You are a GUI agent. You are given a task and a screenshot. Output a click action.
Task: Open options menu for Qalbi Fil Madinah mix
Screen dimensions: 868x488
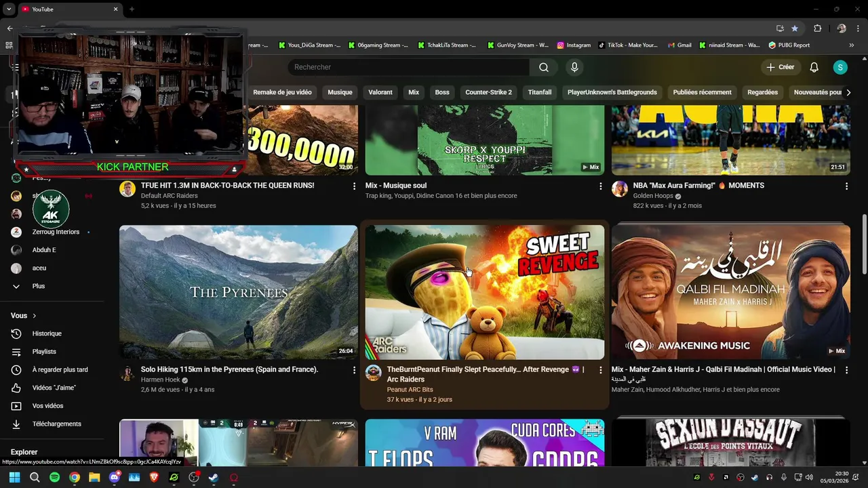(x=846, y=370)
